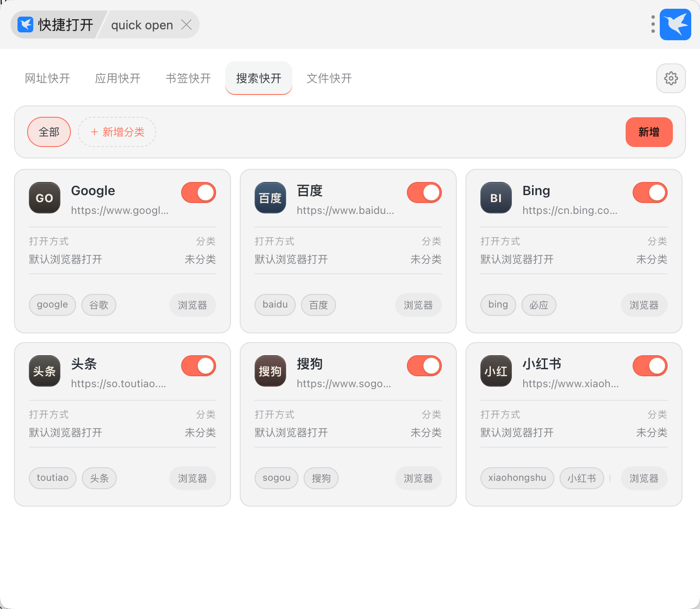Turn off the 小红书 toggle
Screen dimensions: 700x609
click(650, 366)
